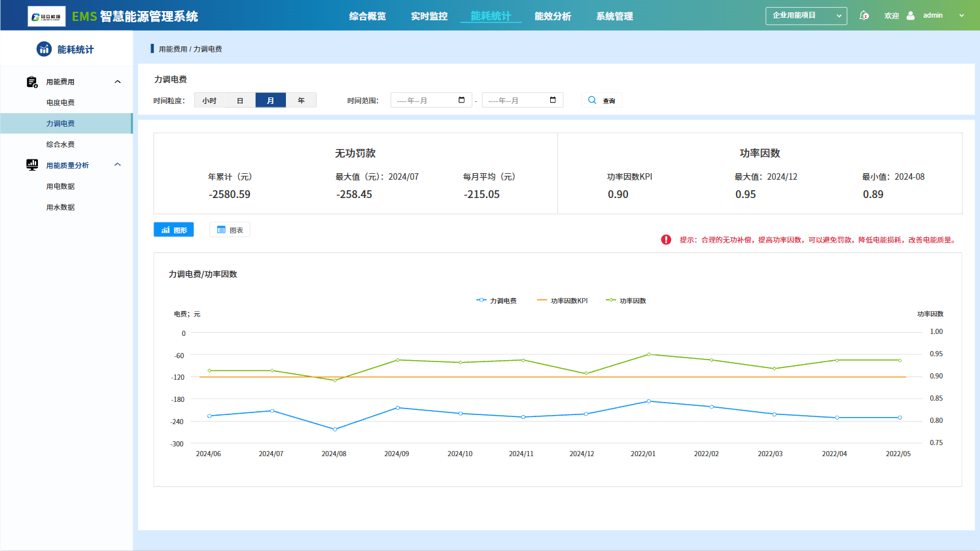Open start month calendar picker icon
980x551 pixels.
point(461,100)
